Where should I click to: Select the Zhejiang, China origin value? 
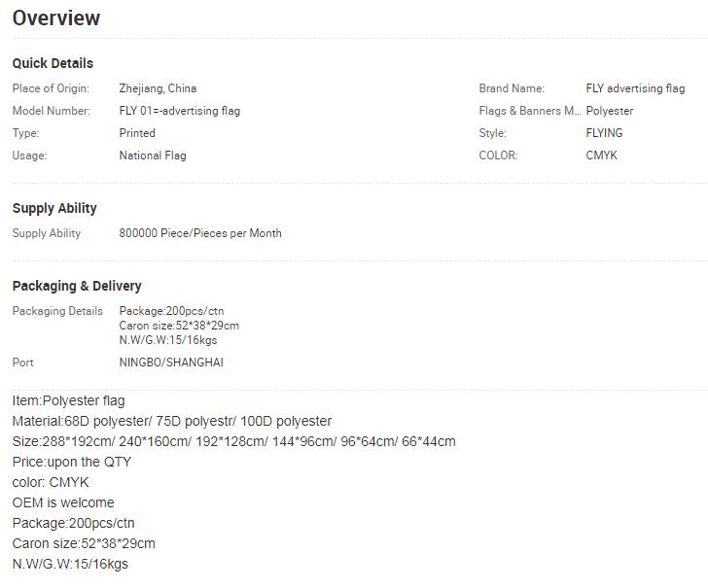click(x=158, y=88)
